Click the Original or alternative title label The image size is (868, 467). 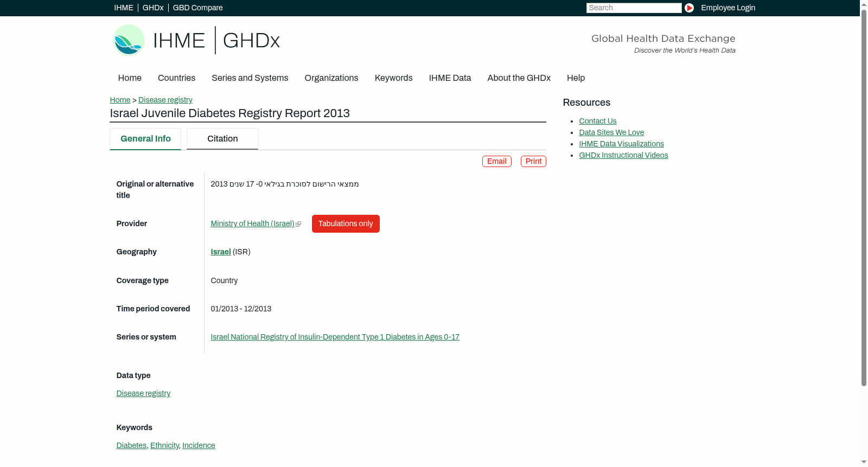coord(155,190)
